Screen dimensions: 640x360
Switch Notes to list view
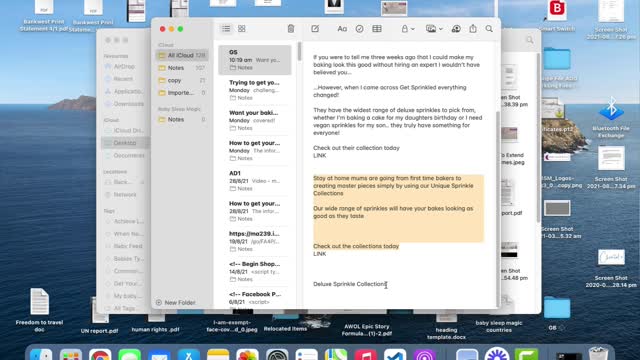pyautogui.click(x=226, y=29)
